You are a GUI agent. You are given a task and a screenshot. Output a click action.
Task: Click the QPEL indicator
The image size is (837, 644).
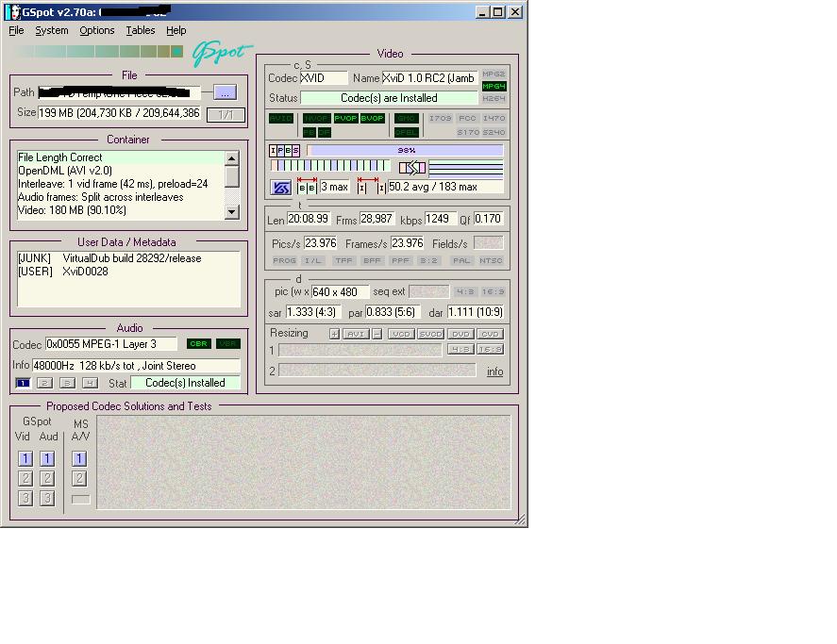click(406, 132)
